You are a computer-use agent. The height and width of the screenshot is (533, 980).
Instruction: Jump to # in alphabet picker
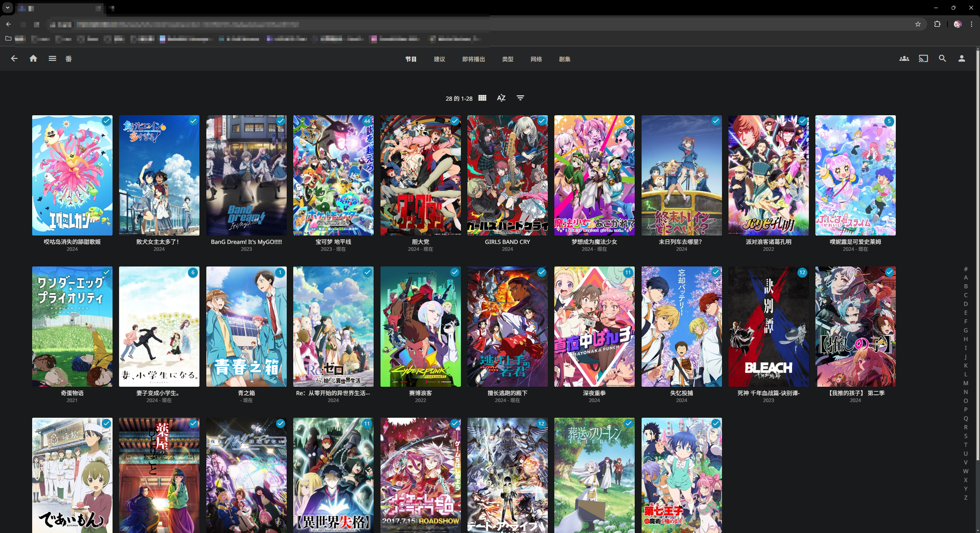click(965, 269)
